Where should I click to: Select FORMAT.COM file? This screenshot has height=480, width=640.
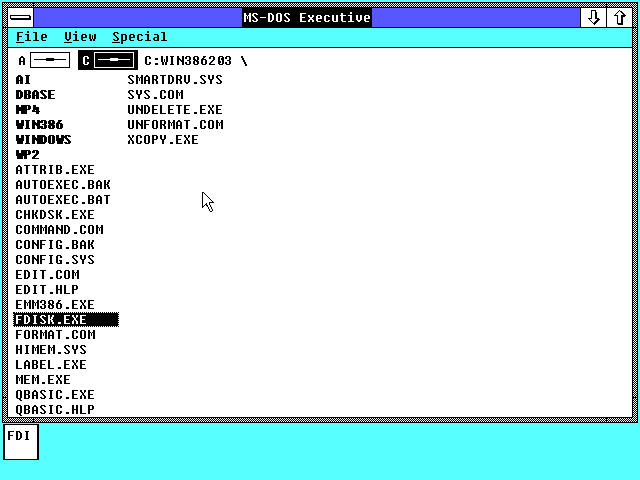pos(56,335)
